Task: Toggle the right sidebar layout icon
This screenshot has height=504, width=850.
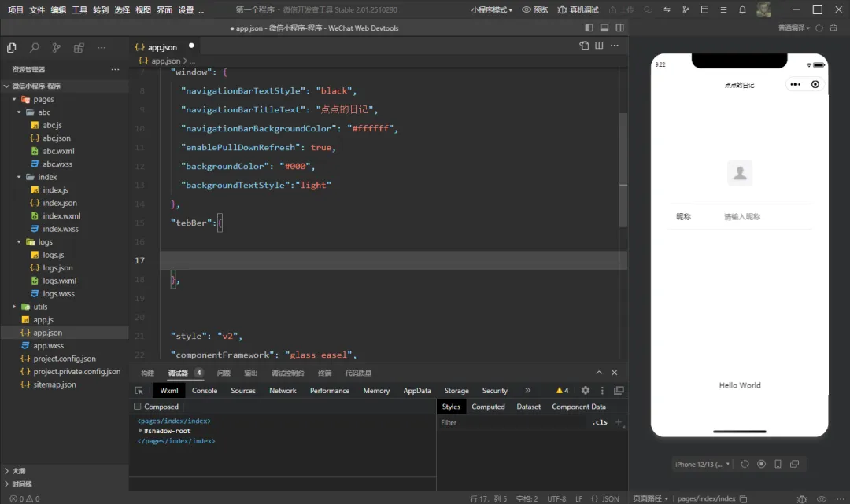Action: (619, 28)
